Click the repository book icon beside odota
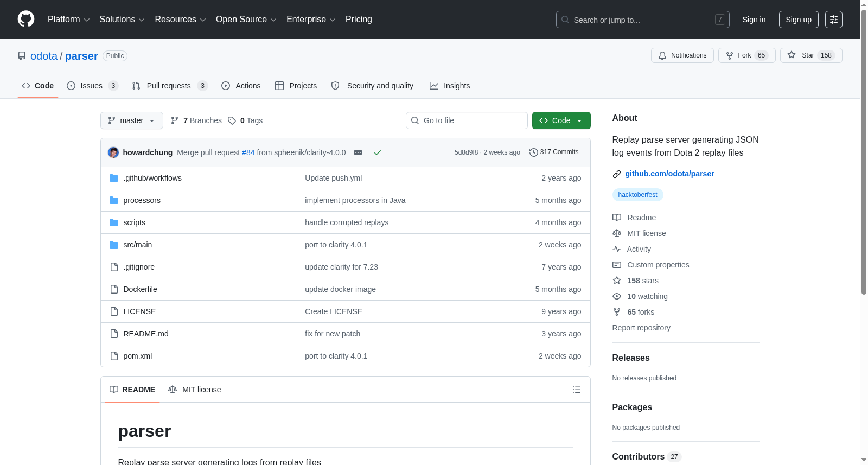The height and width of the screenshot is (465, 868). (22, 56)
